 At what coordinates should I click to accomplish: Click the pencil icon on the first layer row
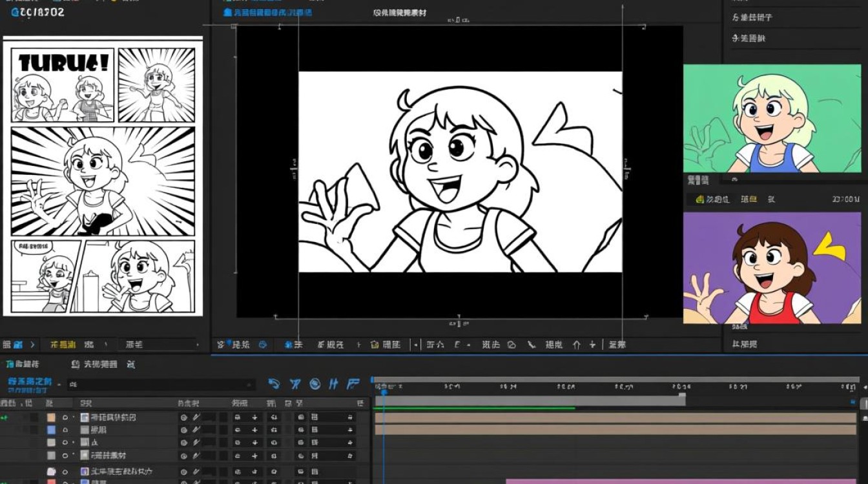click(196, 418)
